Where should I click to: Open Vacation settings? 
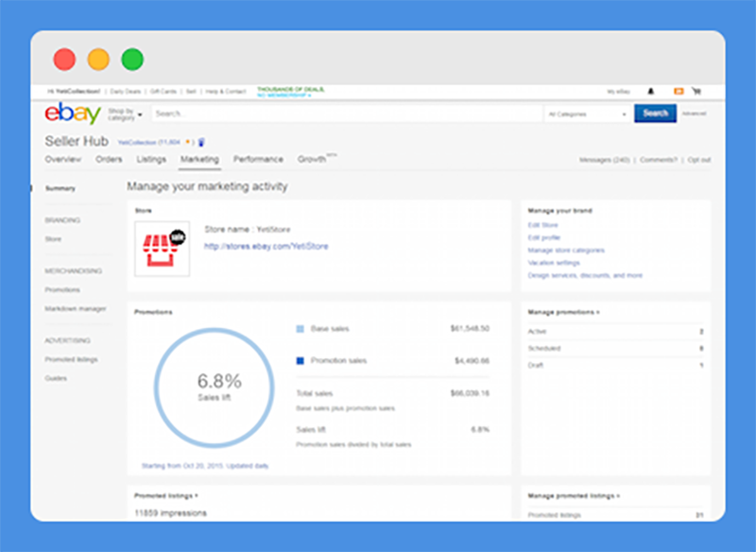pos(554,263)
